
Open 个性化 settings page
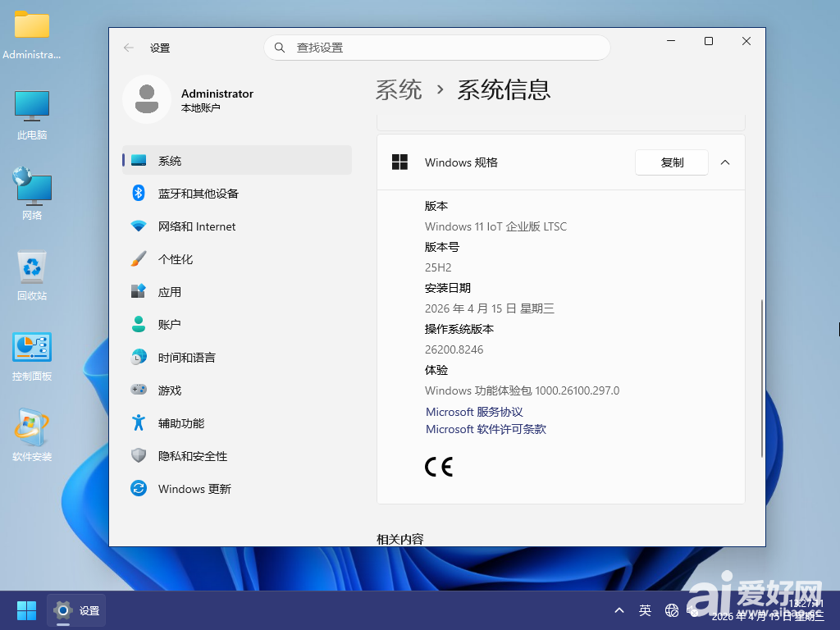pos(237,258)
